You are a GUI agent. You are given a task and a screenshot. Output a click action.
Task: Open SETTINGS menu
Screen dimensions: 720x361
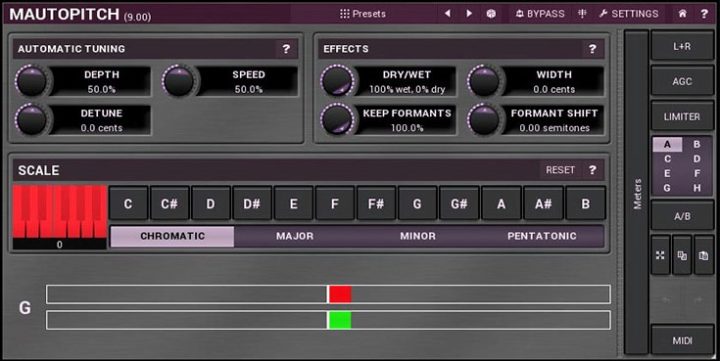click(629, 14)
